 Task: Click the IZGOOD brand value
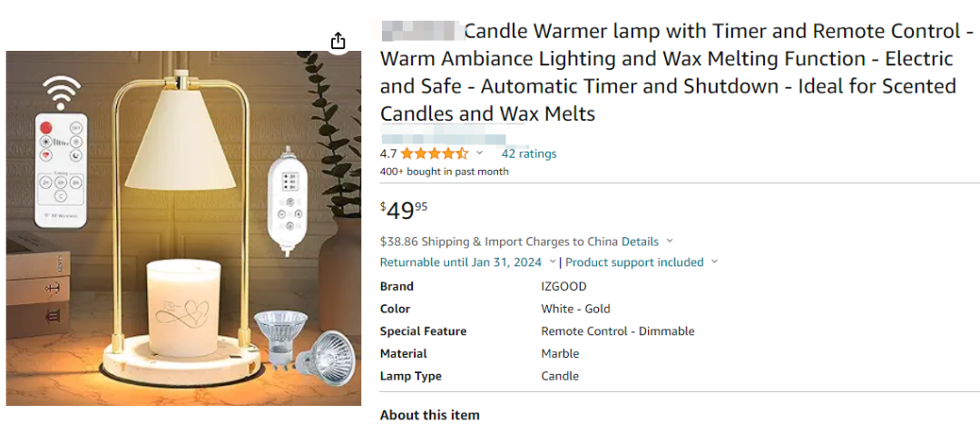563,287
